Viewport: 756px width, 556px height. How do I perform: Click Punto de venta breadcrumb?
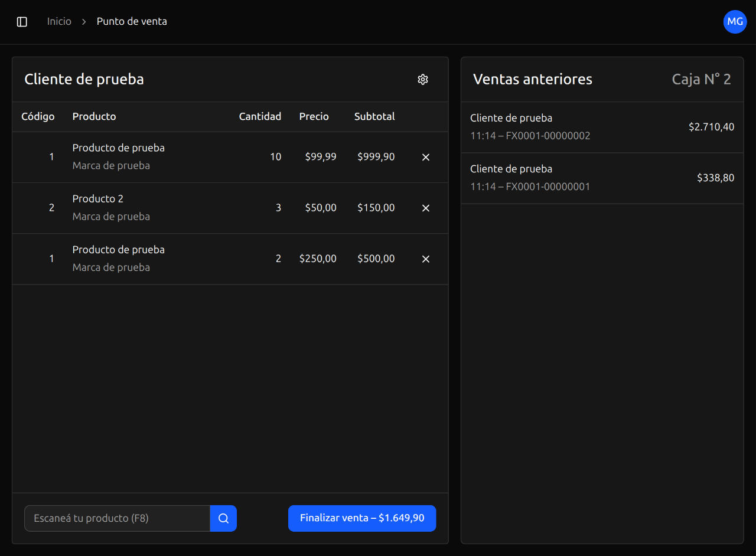(x=132, y=22)
